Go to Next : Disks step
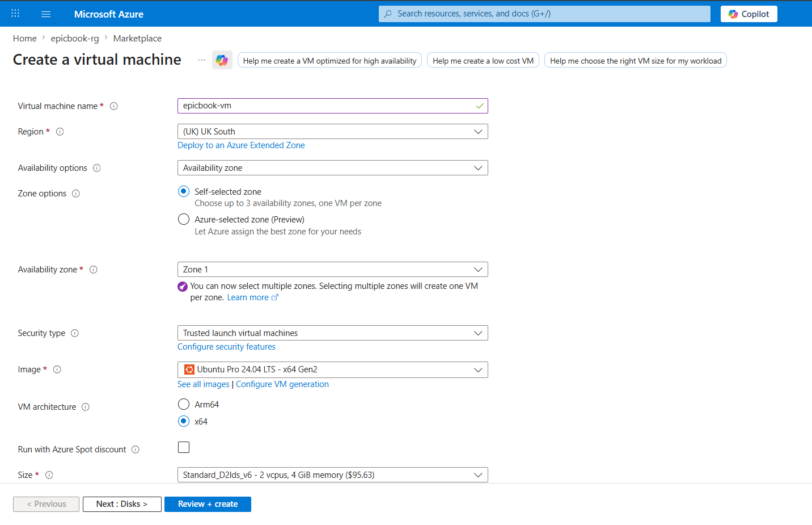 coord(122,504)
